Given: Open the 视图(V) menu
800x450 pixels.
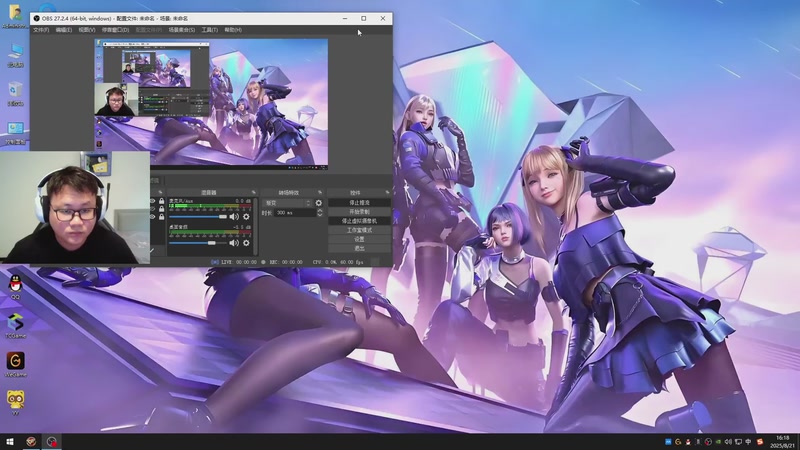Looking at the screenshot, I should 86,30.
